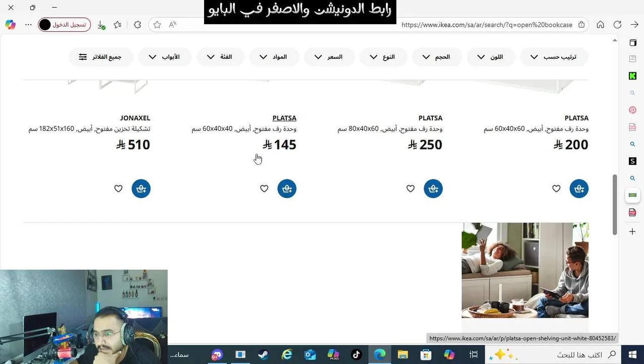Open the Copilot app from the taskbar
This screenshot has height=364, width=644.
pyautogui.click(x=449, y=354)
